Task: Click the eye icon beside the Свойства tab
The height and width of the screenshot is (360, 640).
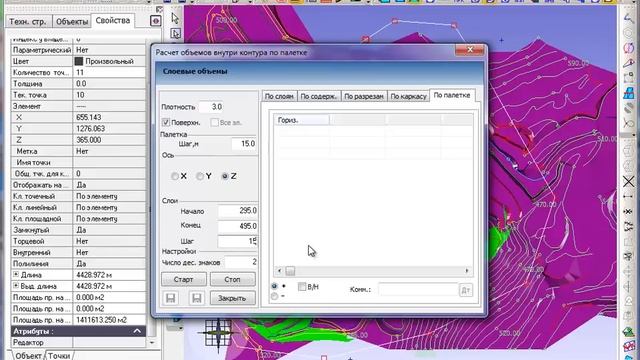Action: point(156,21)
